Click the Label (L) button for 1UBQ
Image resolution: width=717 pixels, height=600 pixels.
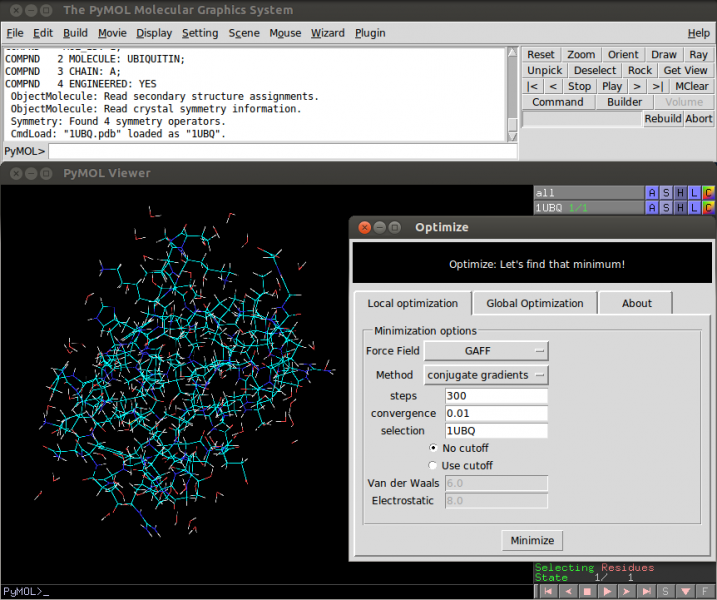click(694, 208)
